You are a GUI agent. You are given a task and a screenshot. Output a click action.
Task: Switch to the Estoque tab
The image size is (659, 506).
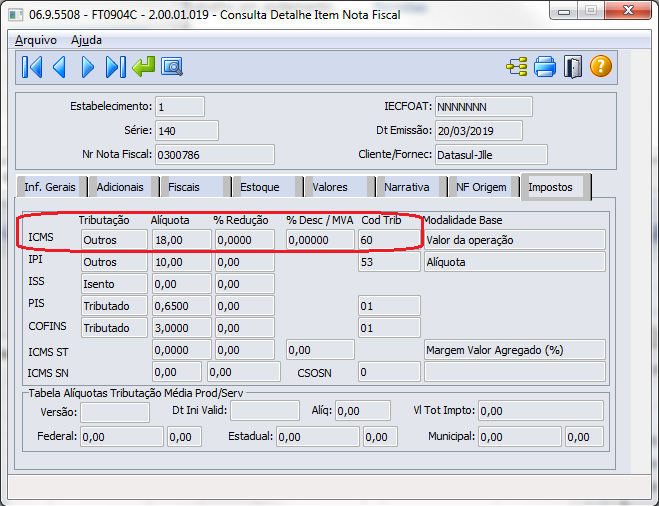268,187
